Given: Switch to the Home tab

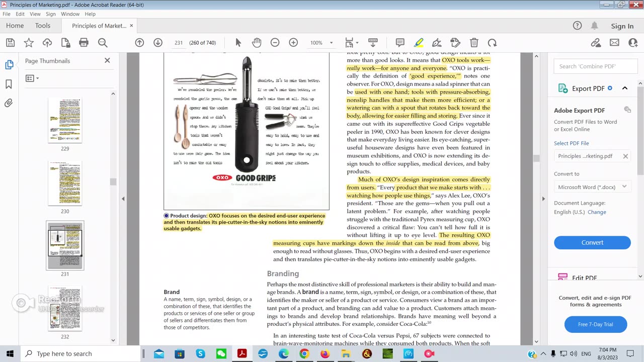Looking at the screenshot, I should pyautogui.click(x=15, y=26).
